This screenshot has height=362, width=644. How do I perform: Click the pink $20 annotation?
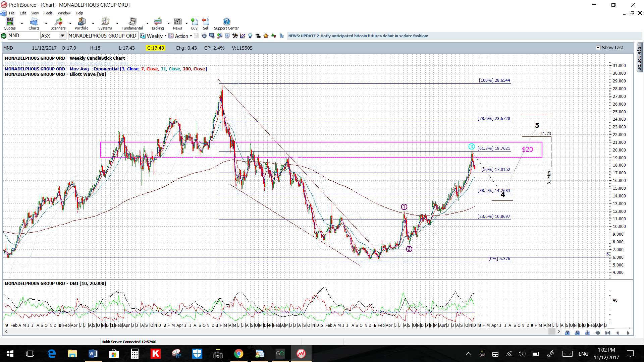pos(527,149)
